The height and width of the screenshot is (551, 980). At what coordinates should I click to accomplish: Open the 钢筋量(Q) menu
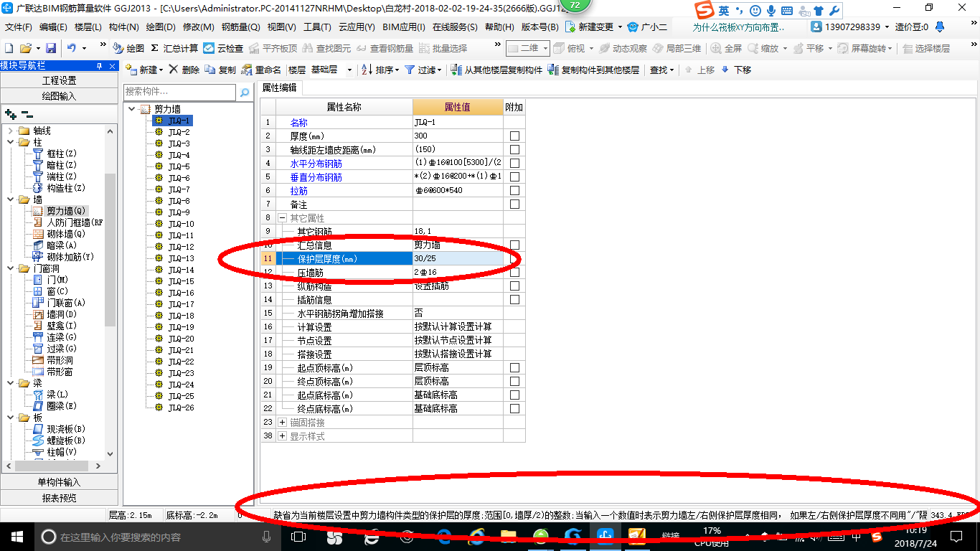pyautogui.click(x=240, y=27)
